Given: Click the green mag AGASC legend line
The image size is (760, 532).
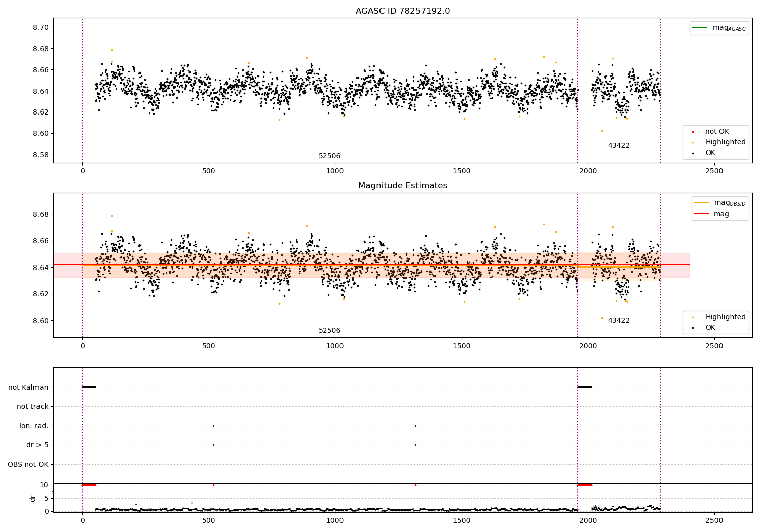Looking at the screenshot, I should pos(700,28).
